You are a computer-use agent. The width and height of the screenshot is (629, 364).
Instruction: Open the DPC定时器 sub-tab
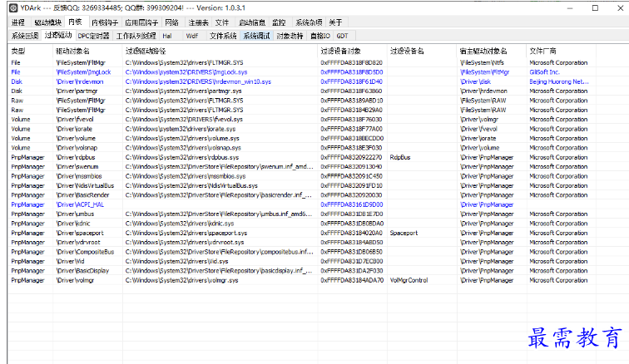tap(93, 36)
